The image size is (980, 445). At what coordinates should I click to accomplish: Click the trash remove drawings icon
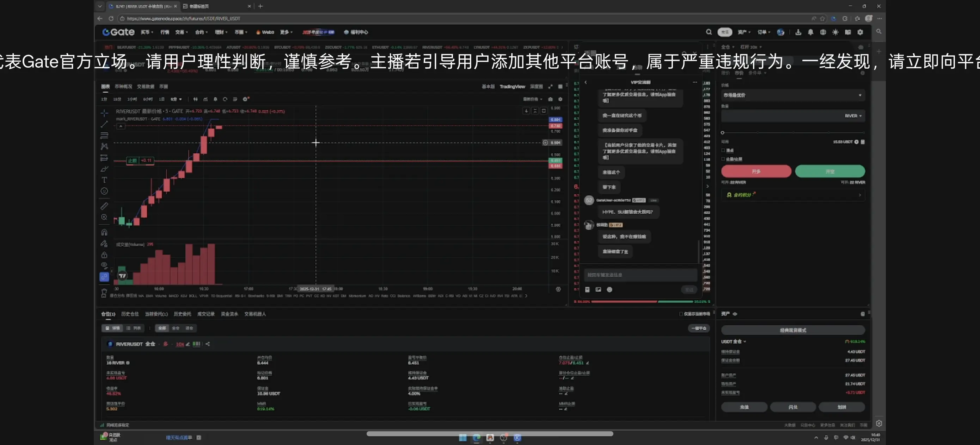tap(104, 293)
